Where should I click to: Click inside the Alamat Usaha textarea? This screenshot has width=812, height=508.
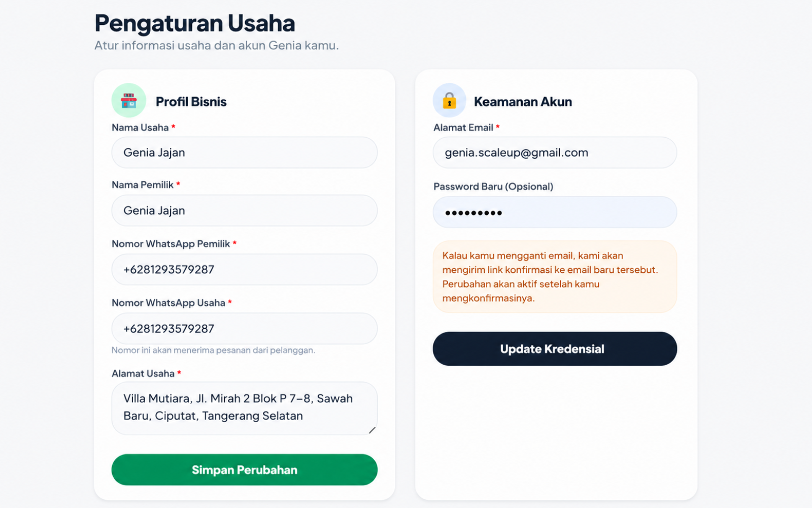[x=244, y=408]
